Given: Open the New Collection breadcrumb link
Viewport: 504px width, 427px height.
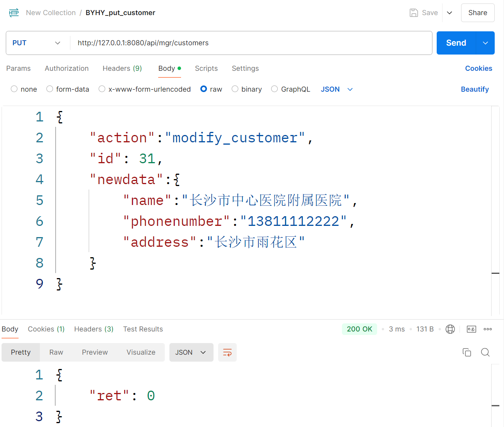Looking at the screenshot, I should (x=51, y=13).
